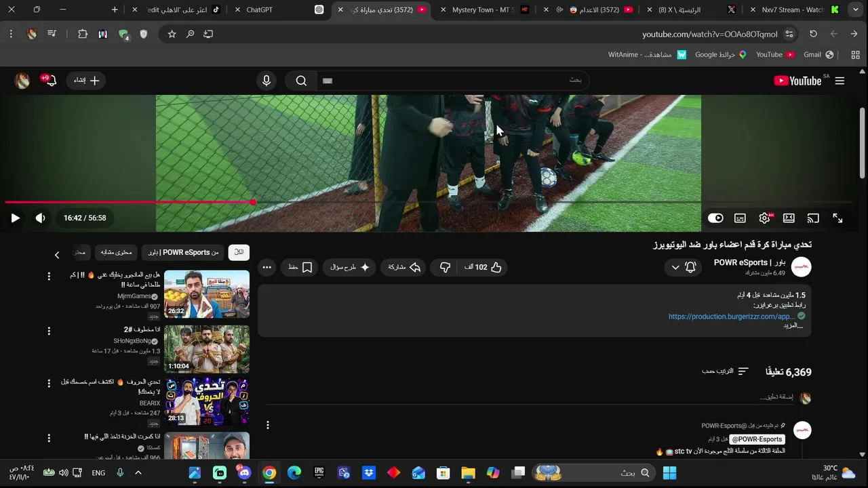Image resolution: width=868 pixels, height=488 pixels.
Task: Click the add a comment field
Action: [529, 398]
